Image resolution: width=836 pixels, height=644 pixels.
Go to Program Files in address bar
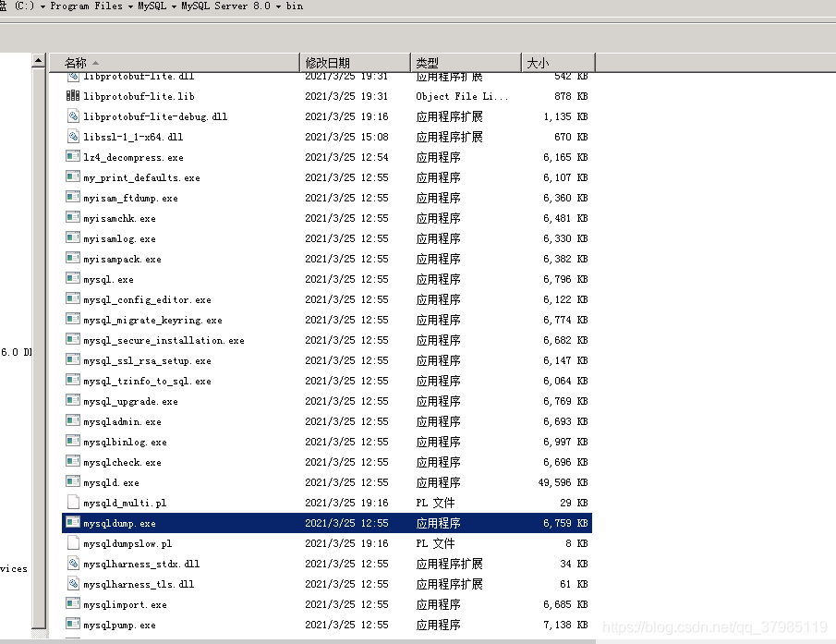(87, 6)
